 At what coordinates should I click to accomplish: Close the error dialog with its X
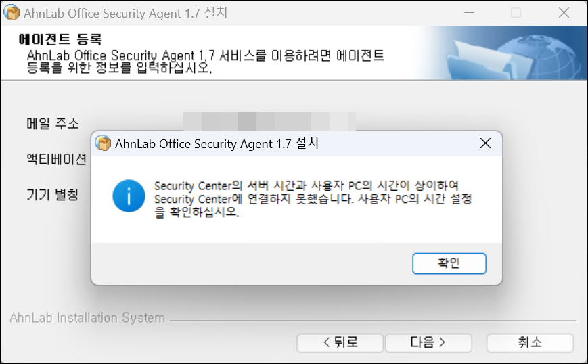tap(484, 143)
